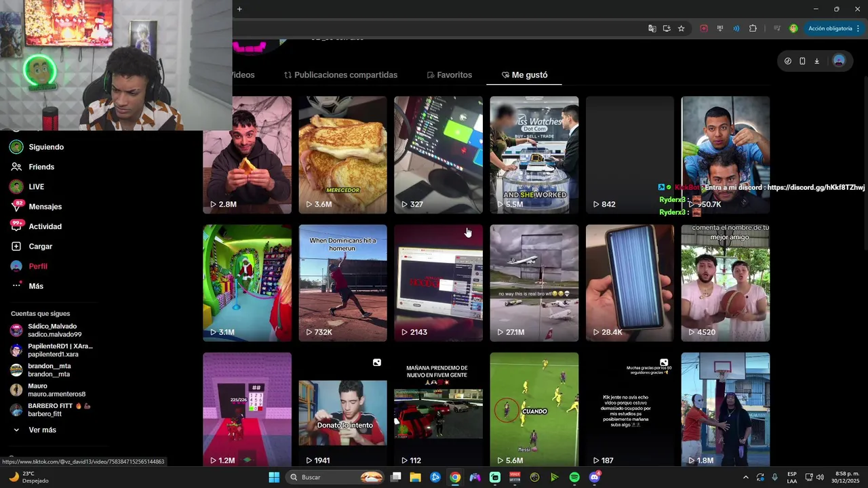Open Roblox video with 1.2M views
The height and width of the screenshot is (488, 868).
click(247, 409)
